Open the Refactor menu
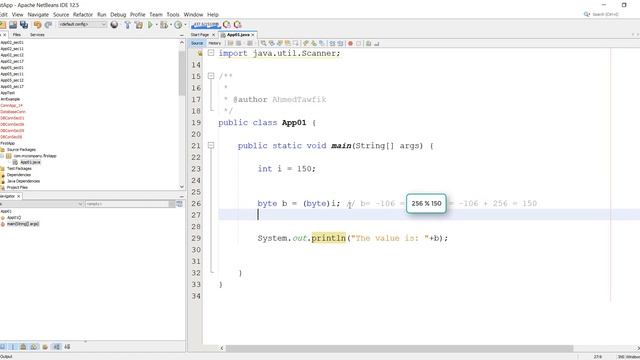The width and height of the screenshot is (640, 360). point(83,14)
